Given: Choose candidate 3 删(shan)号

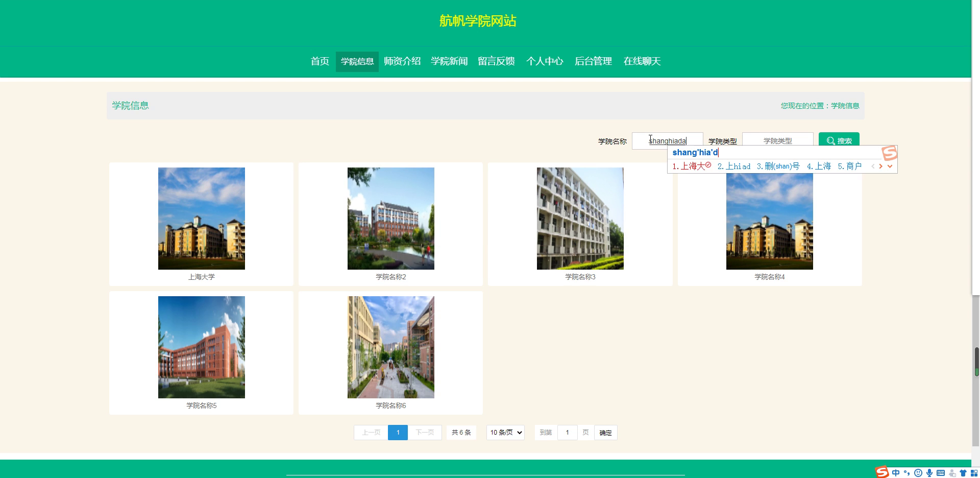Looking at the screenshot, I should point(778,166).
